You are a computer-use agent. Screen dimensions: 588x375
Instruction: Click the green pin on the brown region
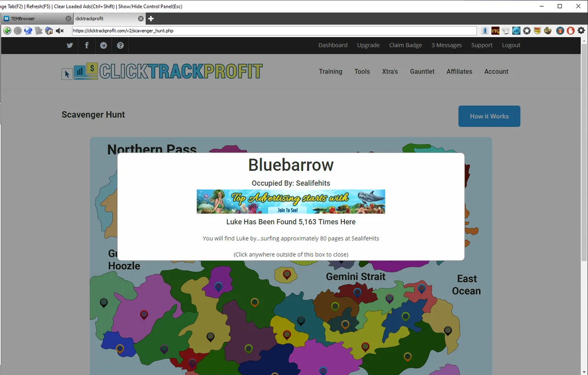[335, 306]
